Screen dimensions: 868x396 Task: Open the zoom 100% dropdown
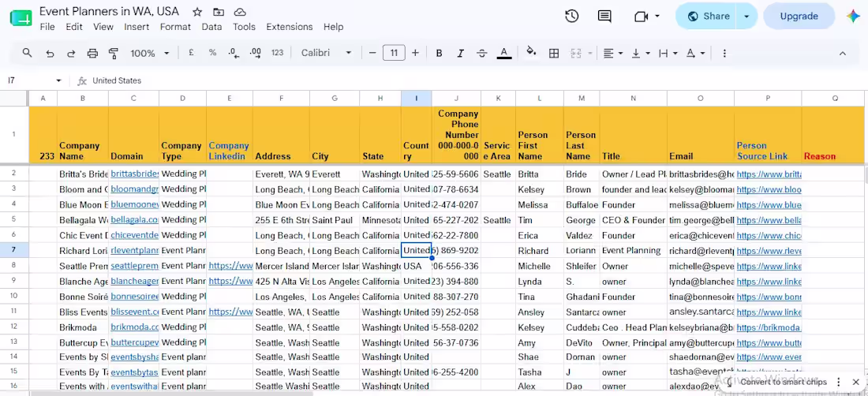(x=149, y=53)
